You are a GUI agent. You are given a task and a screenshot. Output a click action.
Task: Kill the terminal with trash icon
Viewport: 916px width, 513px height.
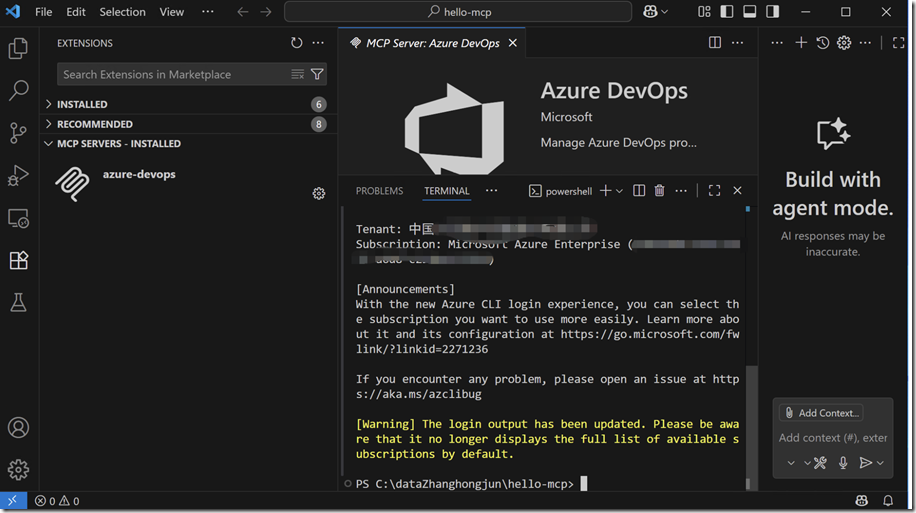point(660,190)
